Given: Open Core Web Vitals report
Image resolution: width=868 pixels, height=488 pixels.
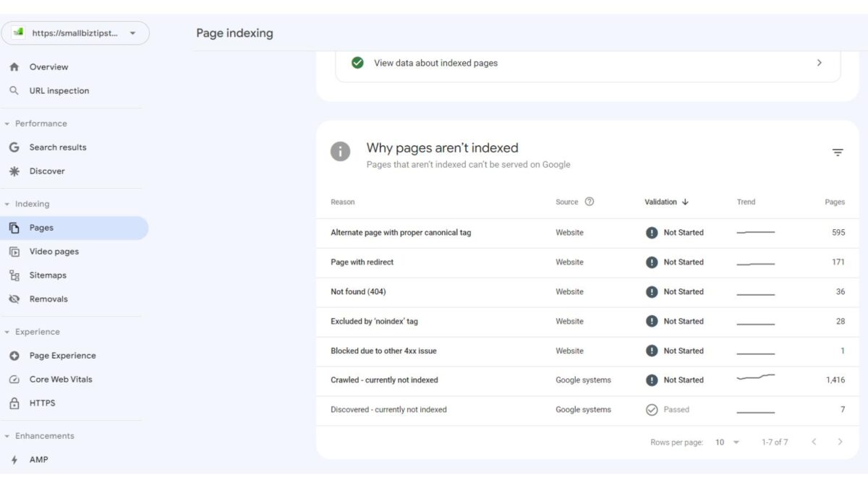Looking at the screenshot, I should (61, 380).
